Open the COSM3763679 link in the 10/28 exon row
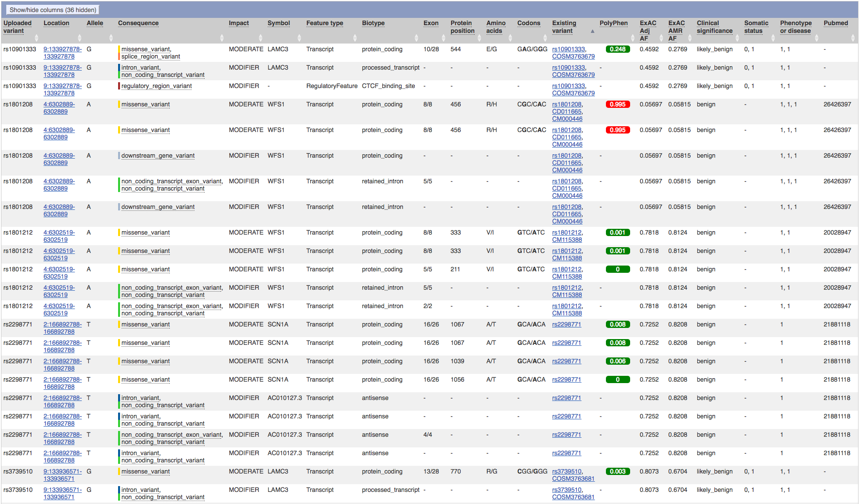Screen dimensions: 860x504 573,57
